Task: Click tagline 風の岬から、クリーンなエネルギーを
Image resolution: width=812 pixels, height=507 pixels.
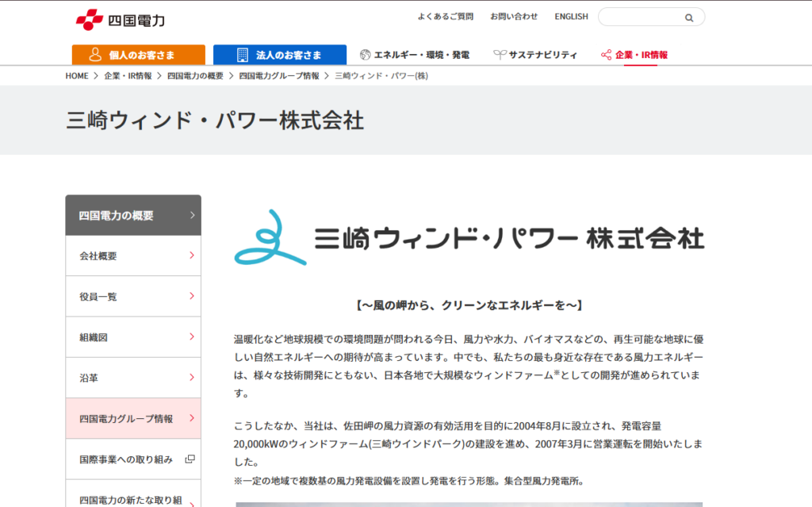Action: coord(469,305)
